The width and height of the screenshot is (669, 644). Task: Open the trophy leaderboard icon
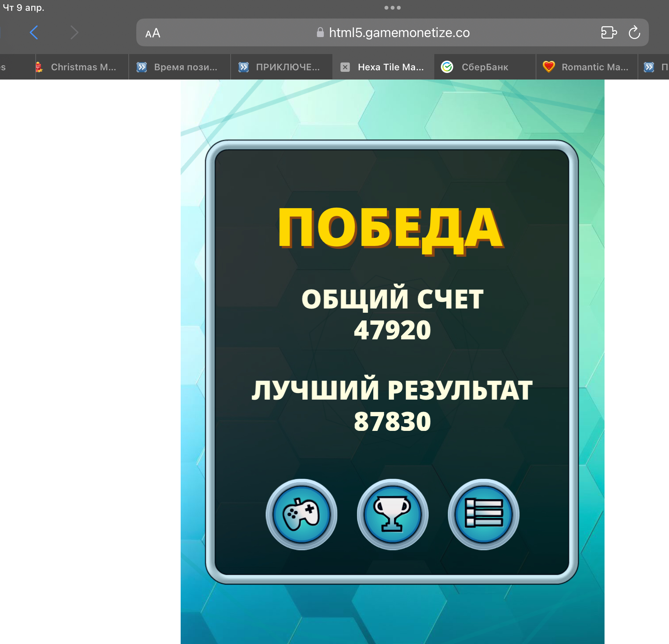(x=393, y=515)
